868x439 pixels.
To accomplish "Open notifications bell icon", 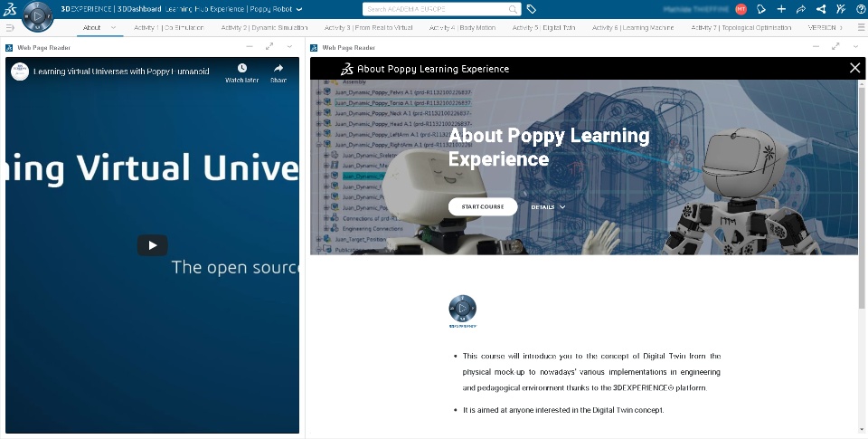I will coord(761,9).
